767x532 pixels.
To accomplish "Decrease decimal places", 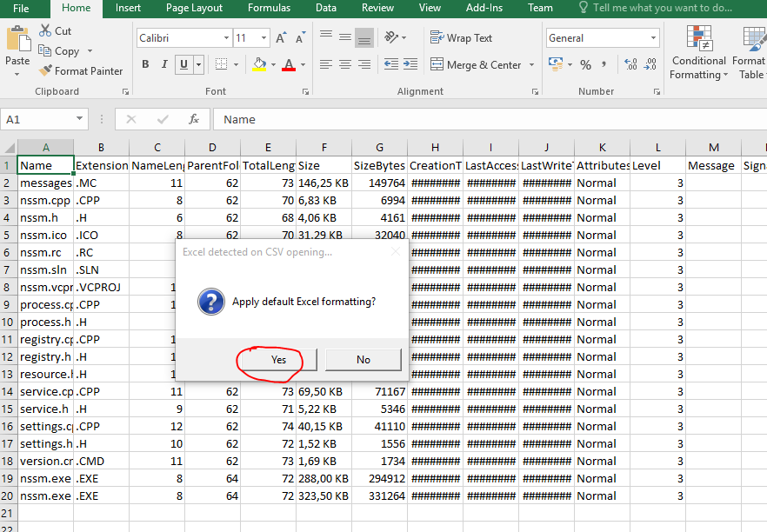I will click(x=650, y=64).
